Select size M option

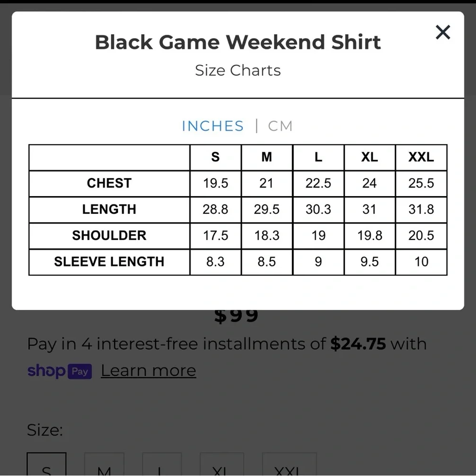[104, 464]
